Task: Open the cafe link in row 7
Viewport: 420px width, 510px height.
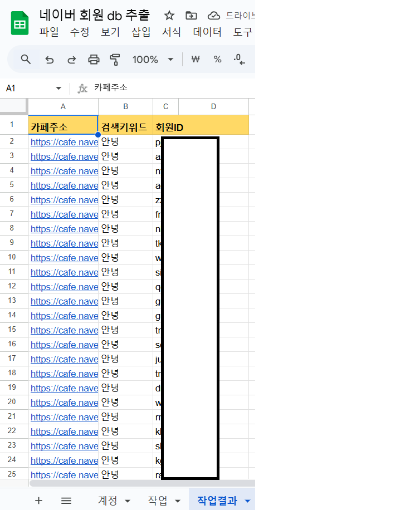Action: (x=65, y=214)
